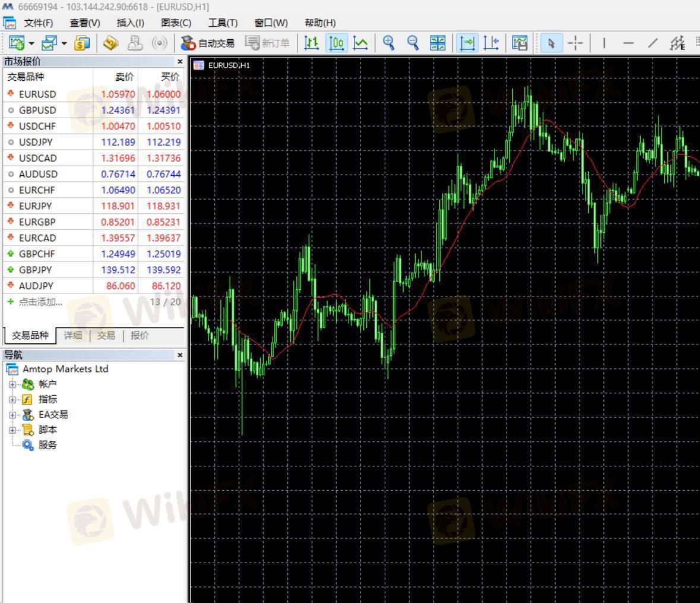Click the Tile Windows icon

pyautogui.click(x=438, y=43)
